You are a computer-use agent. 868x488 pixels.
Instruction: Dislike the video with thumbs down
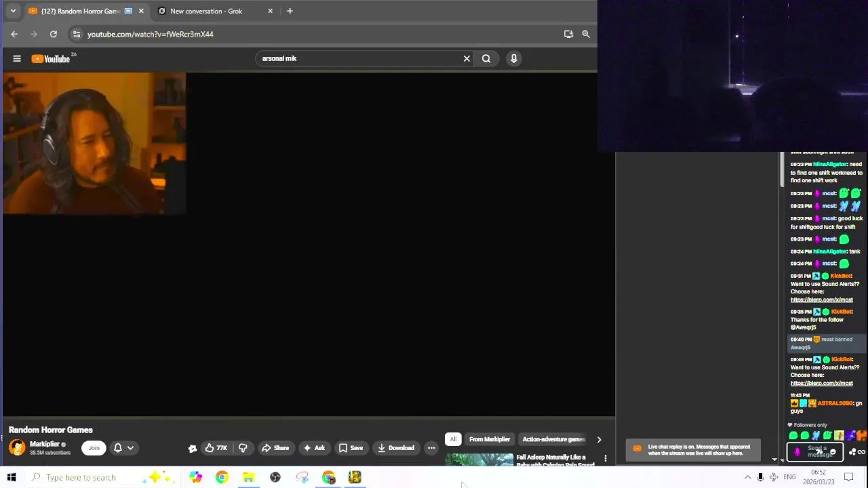click(x=243, y=447)
